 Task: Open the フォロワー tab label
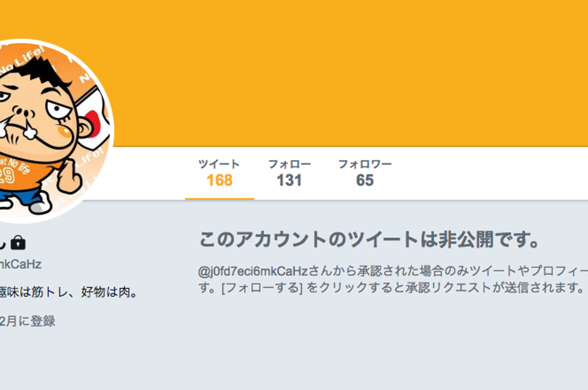365,164
